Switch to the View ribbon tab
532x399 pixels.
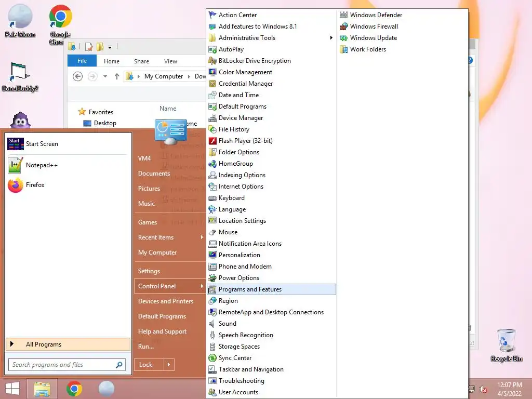(x=170, y=61)
